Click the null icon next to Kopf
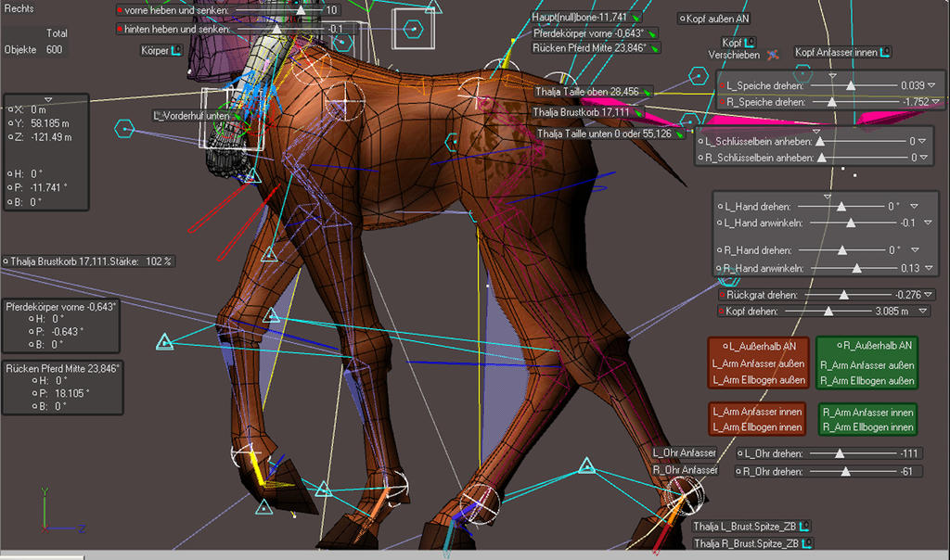The width and height of the screenshot is (950, 560). (750, 43)
